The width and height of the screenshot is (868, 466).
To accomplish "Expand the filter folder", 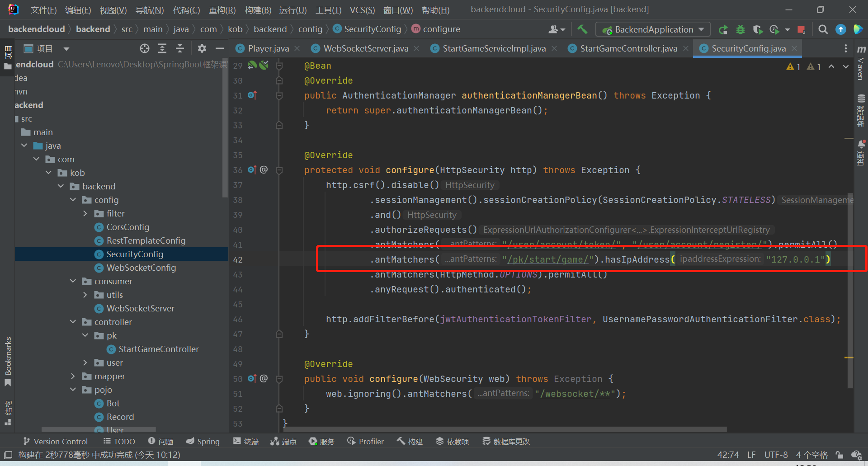I will point(85,213).
